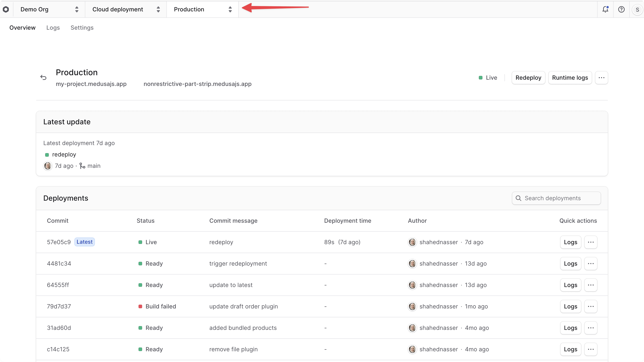644x362 pixels.
Task: Click the Redeploy button
Action: [528, 77]
